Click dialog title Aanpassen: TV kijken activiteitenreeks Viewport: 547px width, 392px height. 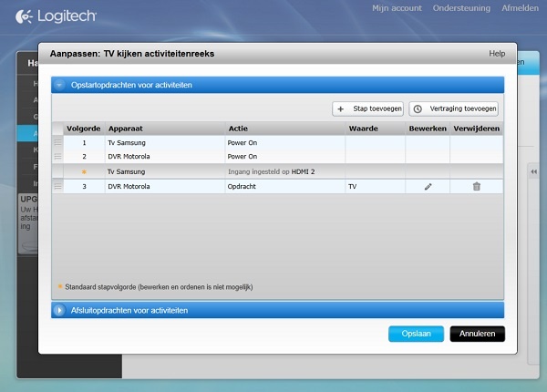point(132,54)
